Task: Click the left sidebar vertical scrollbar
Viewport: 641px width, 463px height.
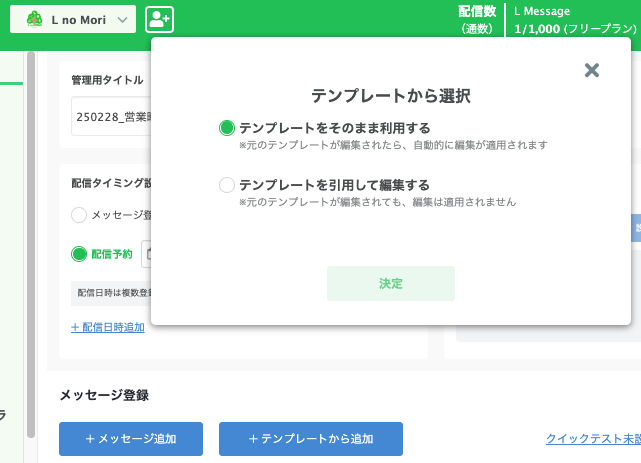Action: (31, 240)
